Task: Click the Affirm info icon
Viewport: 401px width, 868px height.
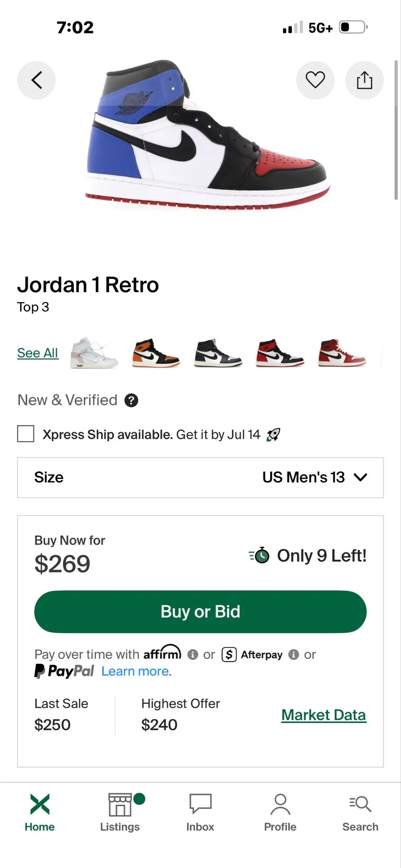Action: tap(193, 654)
